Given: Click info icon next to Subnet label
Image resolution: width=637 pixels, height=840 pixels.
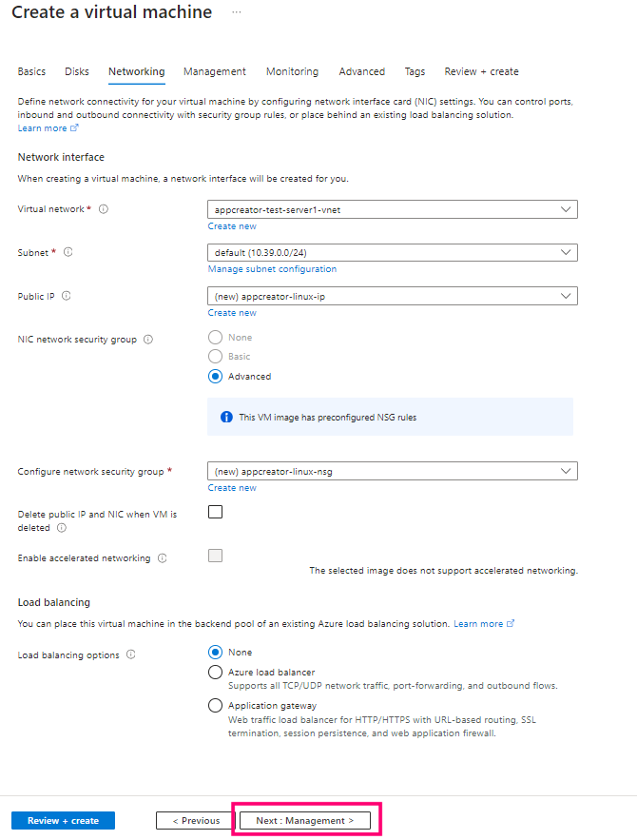Looking at the screenshot, I should tap(68, 252).
